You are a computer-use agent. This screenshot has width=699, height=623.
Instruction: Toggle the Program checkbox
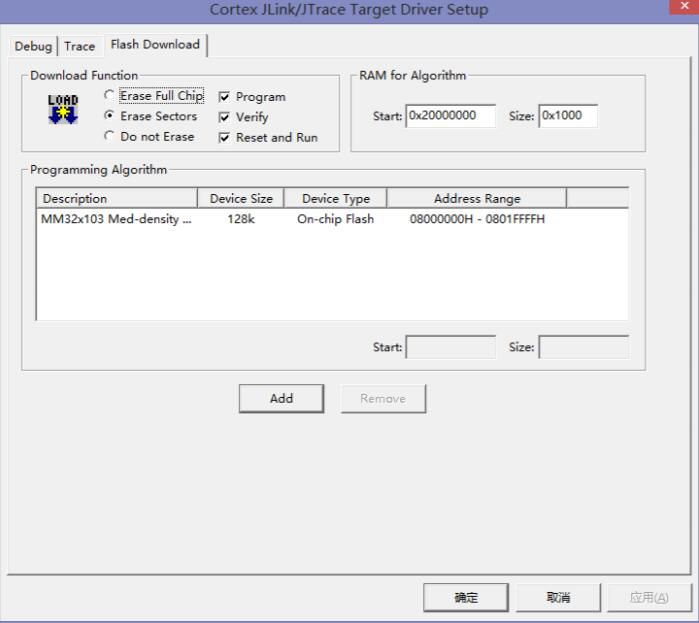[224, 97]
